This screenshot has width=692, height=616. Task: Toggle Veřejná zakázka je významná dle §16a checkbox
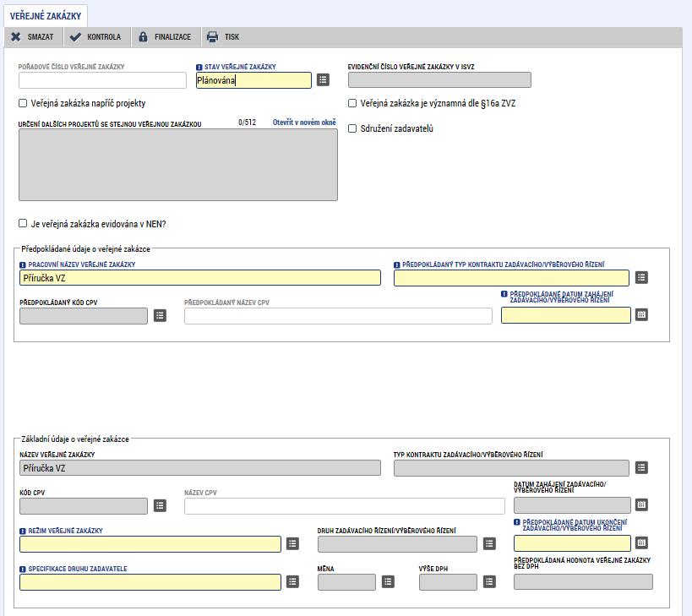(x=352, y=103)
